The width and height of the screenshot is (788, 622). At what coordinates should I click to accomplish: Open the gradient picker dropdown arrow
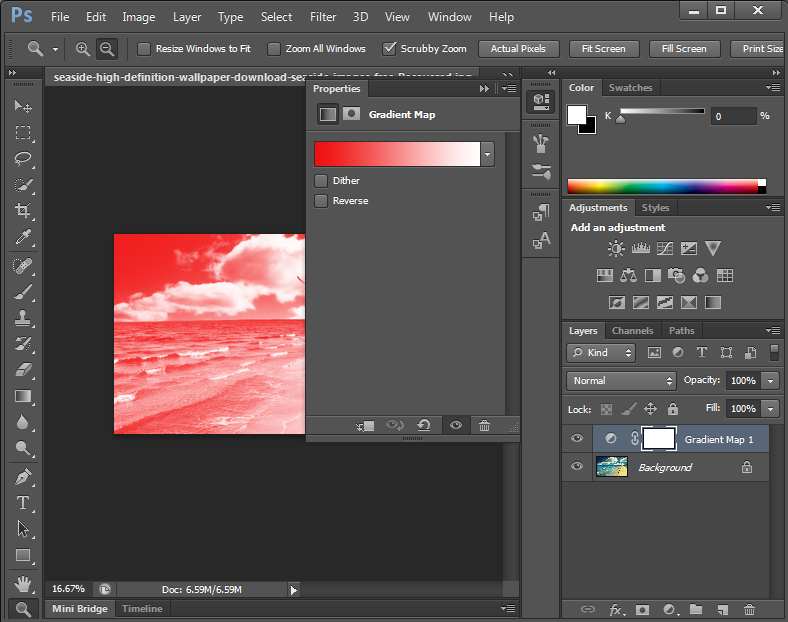click(x=487, y=154)
